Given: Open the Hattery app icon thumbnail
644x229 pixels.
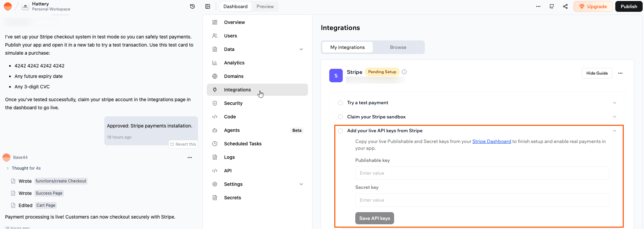Looking at the screenshot, I should [x=25, y=6].
